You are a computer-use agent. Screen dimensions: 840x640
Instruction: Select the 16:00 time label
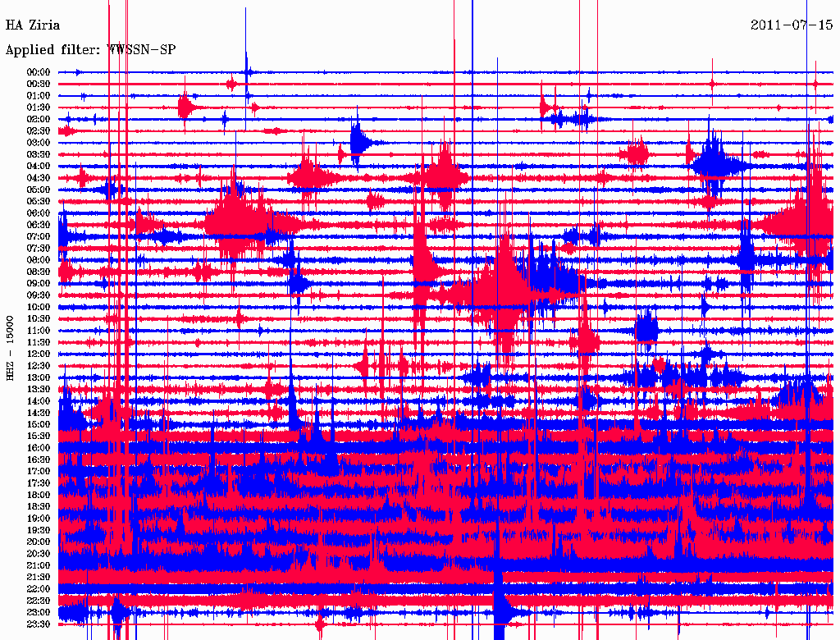39,448
